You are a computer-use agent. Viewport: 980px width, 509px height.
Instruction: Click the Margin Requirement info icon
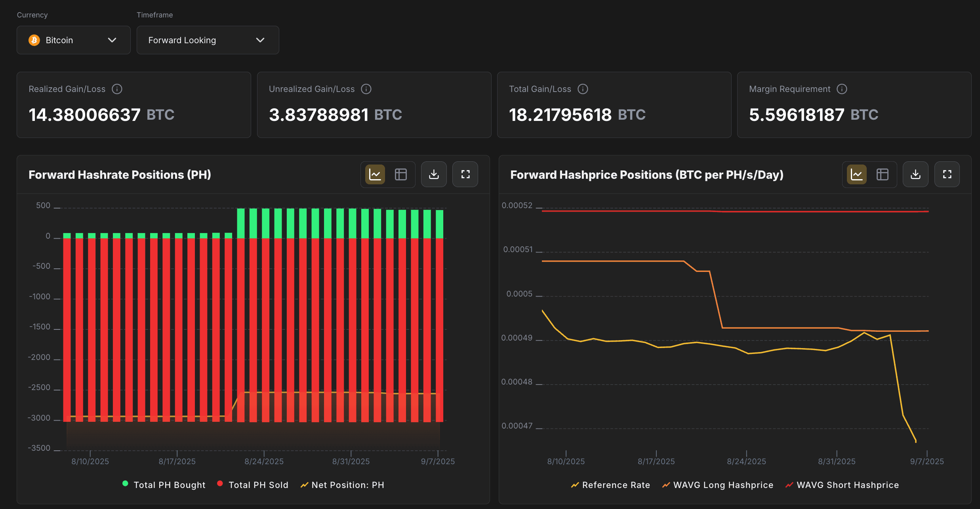pyautogui.click(x=842, y=89)
